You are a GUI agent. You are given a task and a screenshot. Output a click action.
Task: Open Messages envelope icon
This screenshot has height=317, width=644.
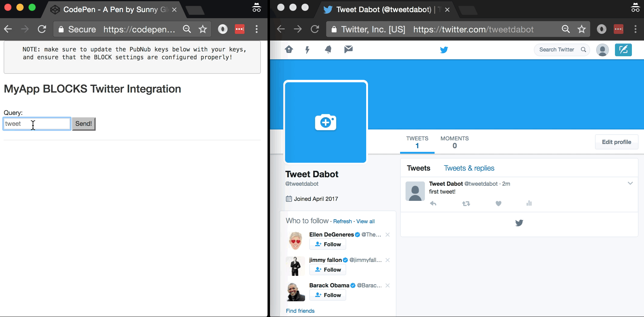coord(348,49)
